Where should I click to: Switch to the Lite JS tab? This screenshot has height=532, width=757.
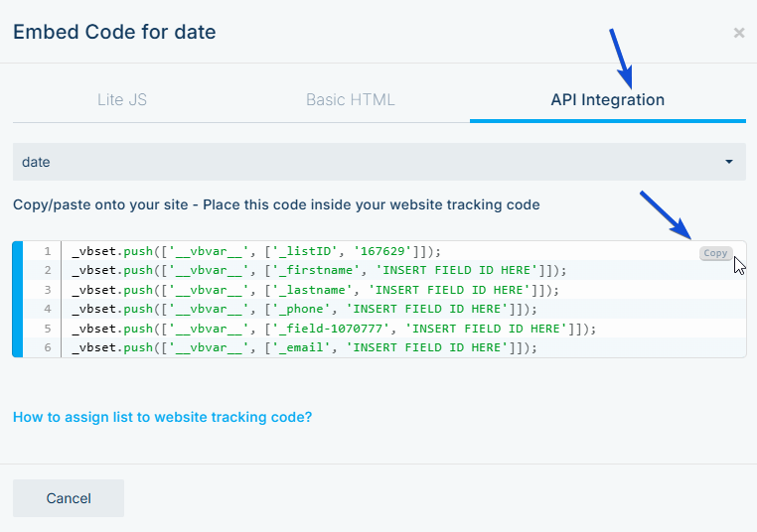[x=122, y=100]
